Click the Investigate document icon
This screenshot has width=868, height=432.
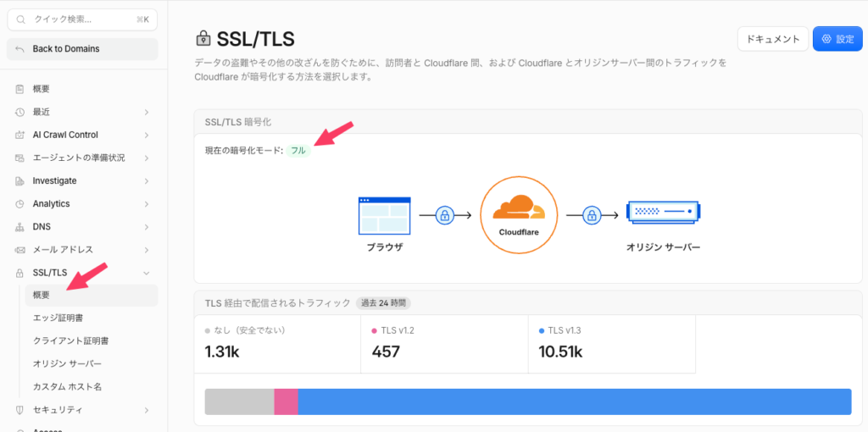tap(20, 181)
